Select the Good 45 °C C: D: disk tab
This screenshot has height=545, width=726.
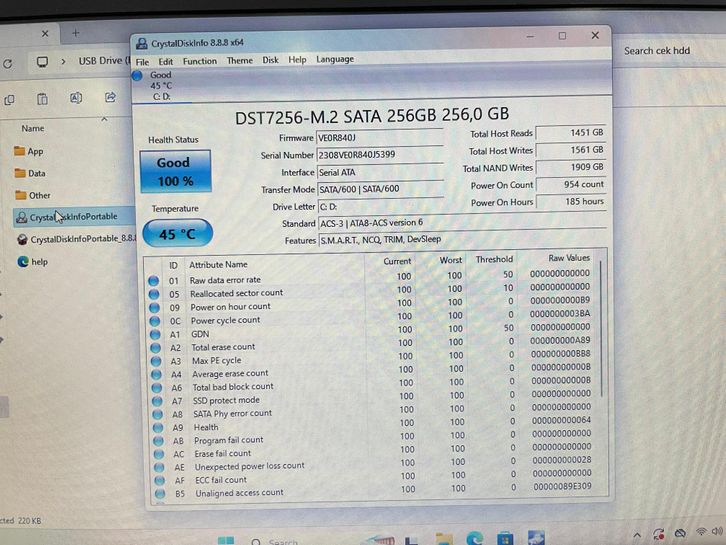click(x=161, y=86)
